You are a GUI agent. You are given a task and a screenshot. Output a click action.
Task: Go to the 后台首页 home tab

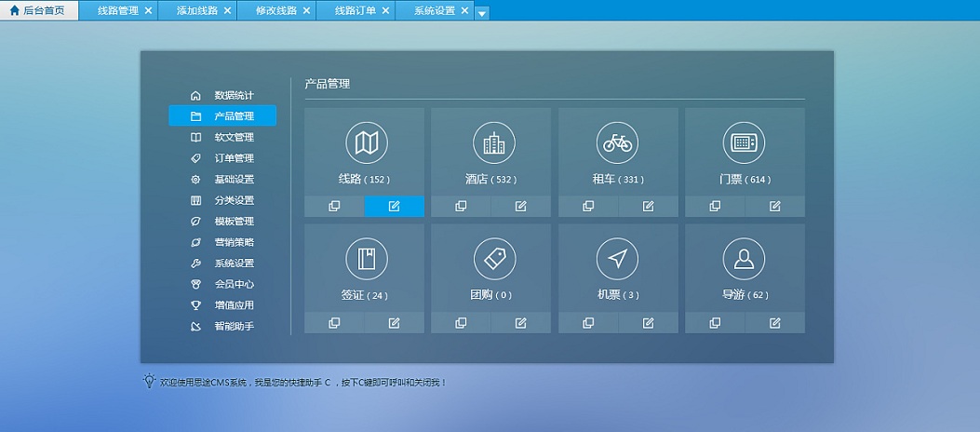click(x=37, y=11)
